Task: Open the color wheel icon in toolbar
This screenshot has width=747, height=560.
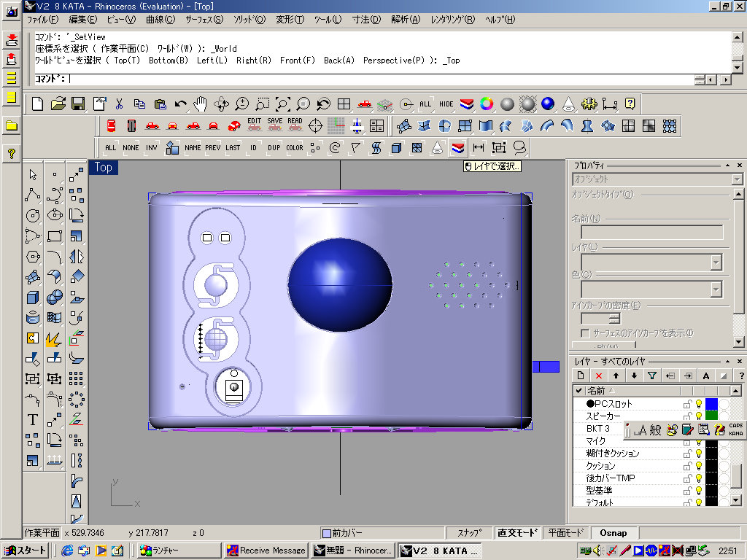Action: pyautogui.click(x=487, y=104)
